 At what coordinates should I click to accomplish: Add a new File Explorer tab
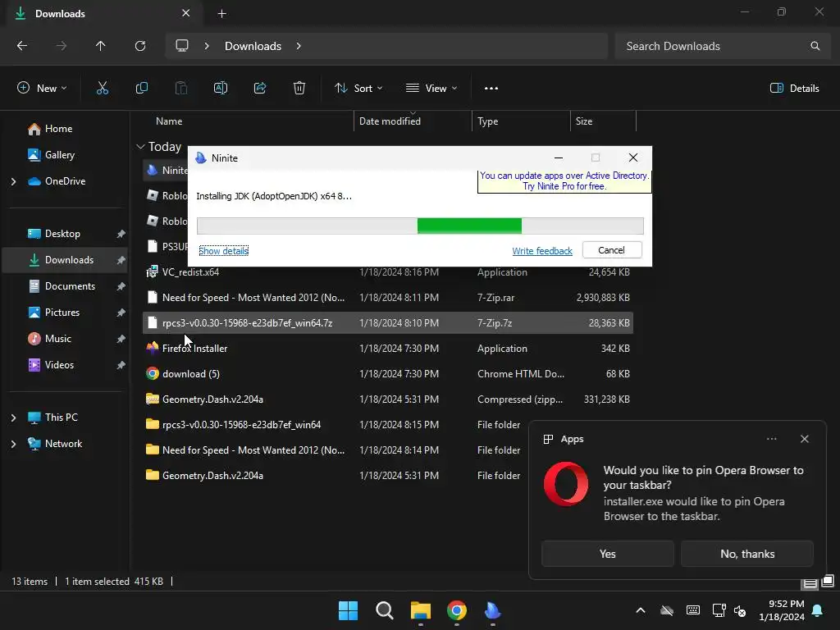click(221, 14)
